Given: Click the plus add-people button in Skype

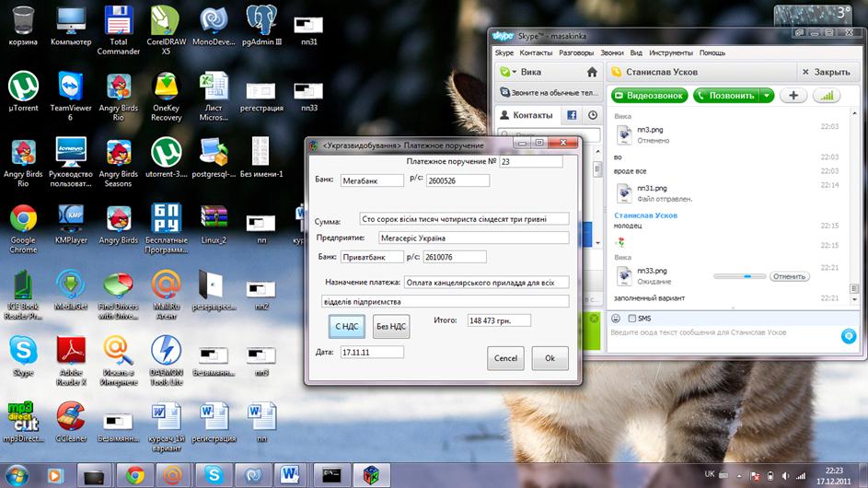Looking at the screenshot, I should (793, 95).
